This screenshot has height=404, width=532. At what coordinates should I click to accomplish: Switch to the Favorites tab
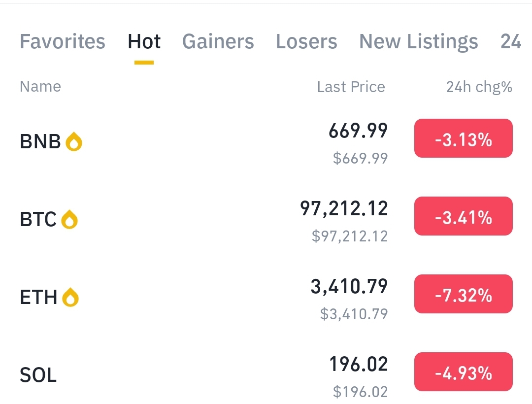click(x=63, y=42)
